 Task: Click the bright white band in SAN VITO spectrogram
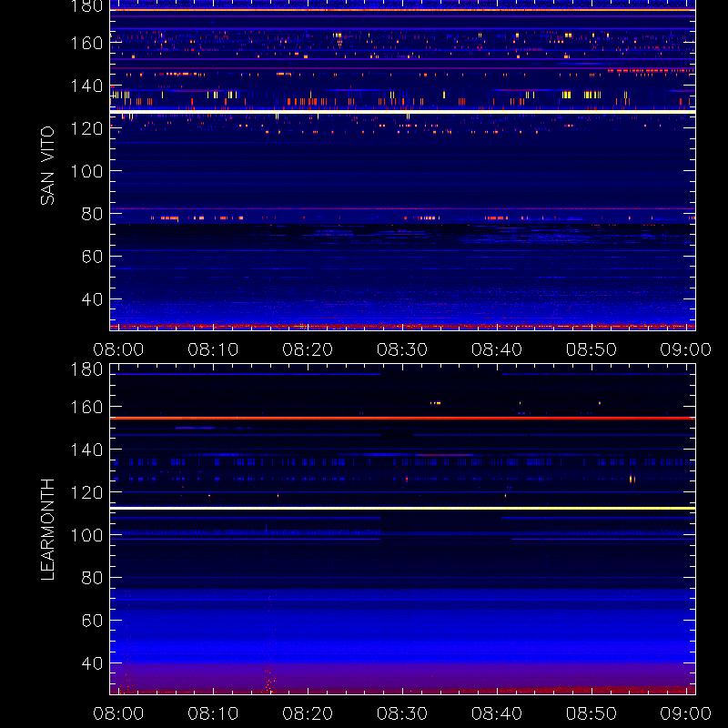402,112
